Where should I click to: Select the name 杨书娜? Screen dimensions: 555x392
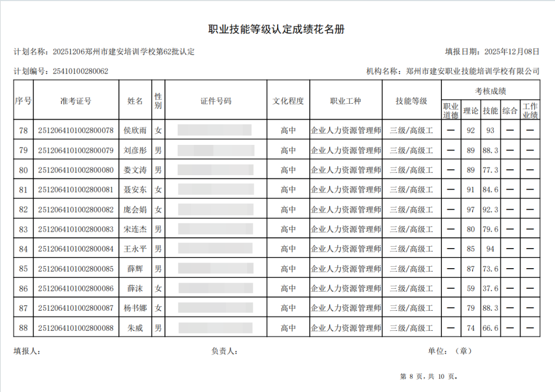pyautogui.click(x=135, y=308)
